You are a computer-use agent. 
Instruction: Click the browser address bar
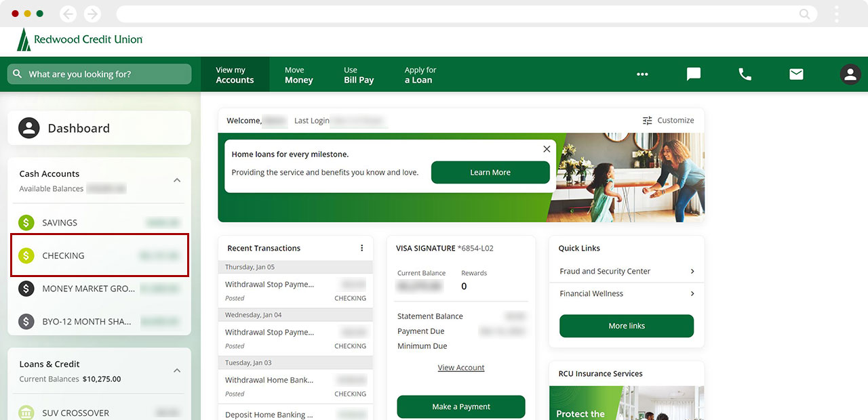point(466,14)
